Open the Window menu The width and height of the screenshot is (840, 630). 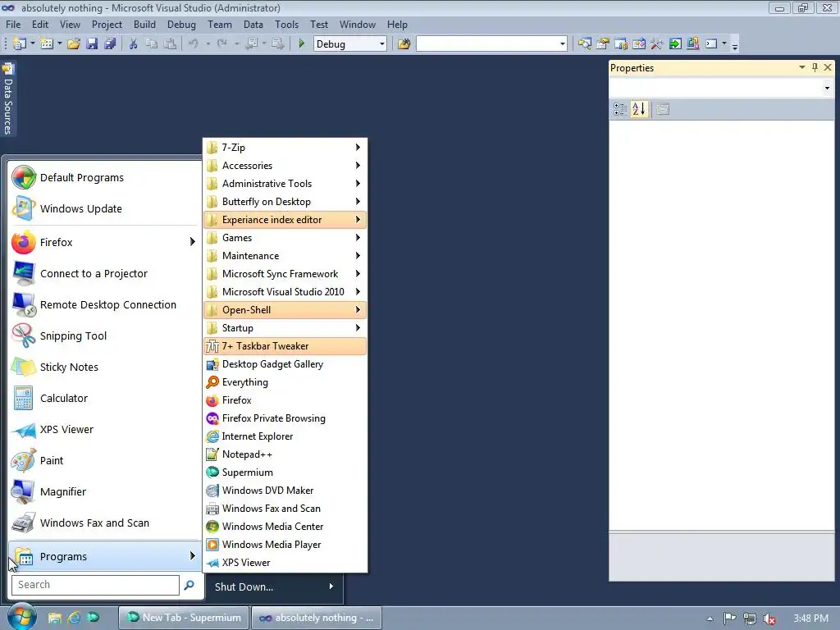tap(358, 25)
